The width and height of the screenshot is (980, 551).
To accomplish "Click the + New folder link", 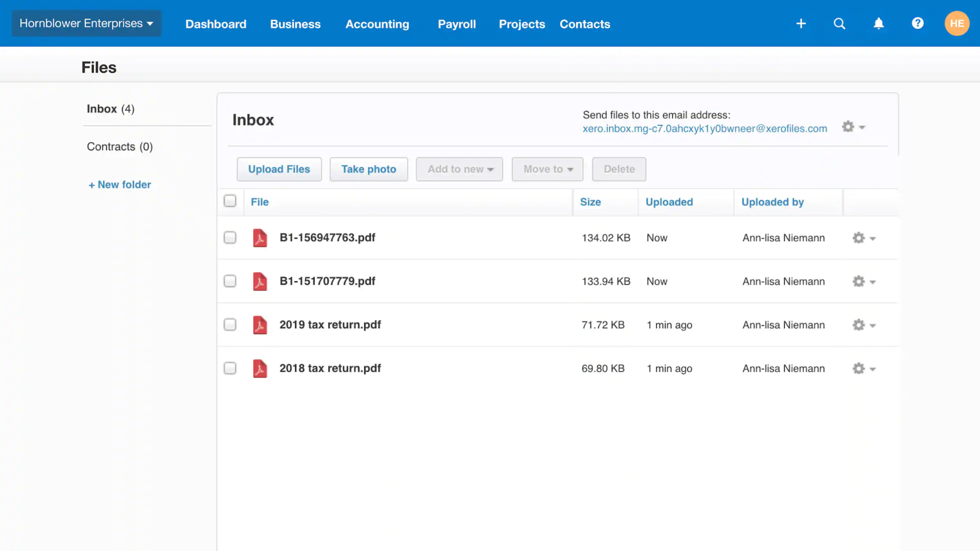I will click(x=120, y=185).
